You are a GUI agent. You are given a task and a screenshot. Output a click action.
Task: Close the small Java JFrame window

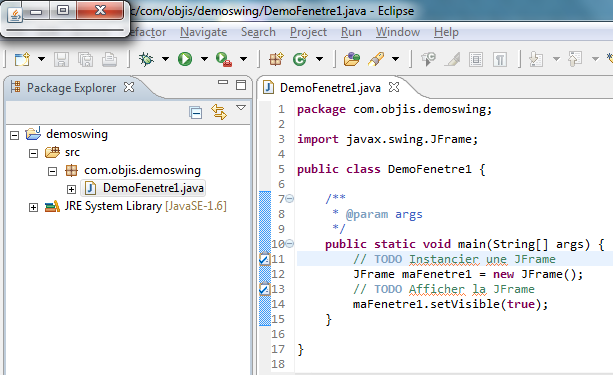click(100, 11)
